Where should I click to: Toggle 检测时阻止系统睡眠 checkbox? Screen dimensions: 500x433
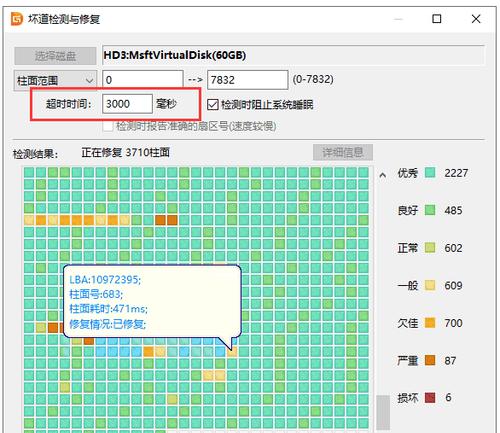212,105
